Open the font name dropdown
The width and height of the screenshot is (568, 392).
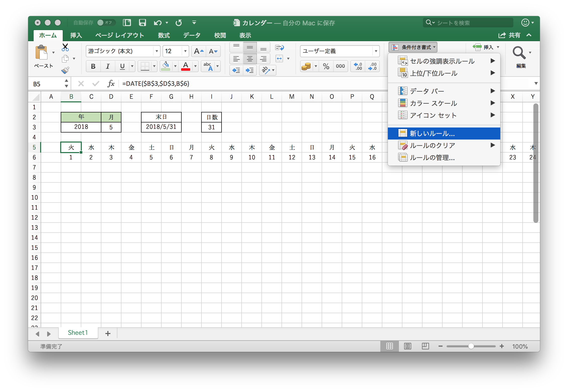coord(157,51)
